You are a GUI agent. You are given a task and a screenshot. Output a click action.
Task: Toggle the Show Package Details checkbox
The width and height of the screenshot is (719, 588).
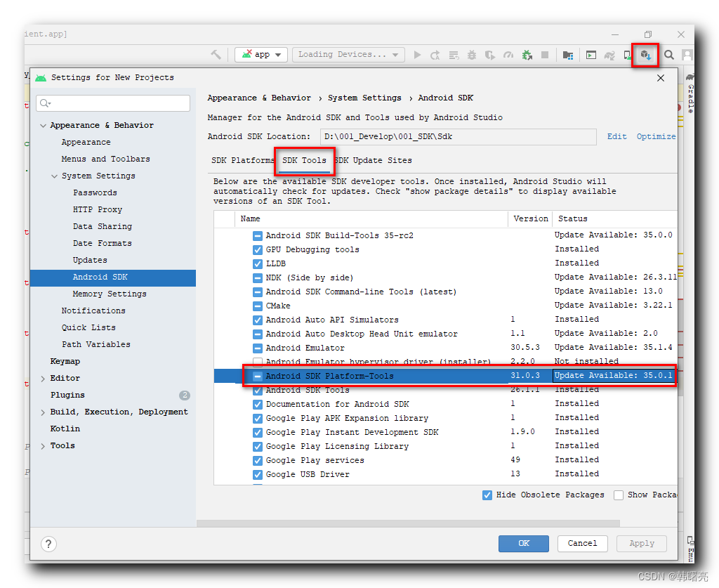pyautogui.click(x=619, y=495)
